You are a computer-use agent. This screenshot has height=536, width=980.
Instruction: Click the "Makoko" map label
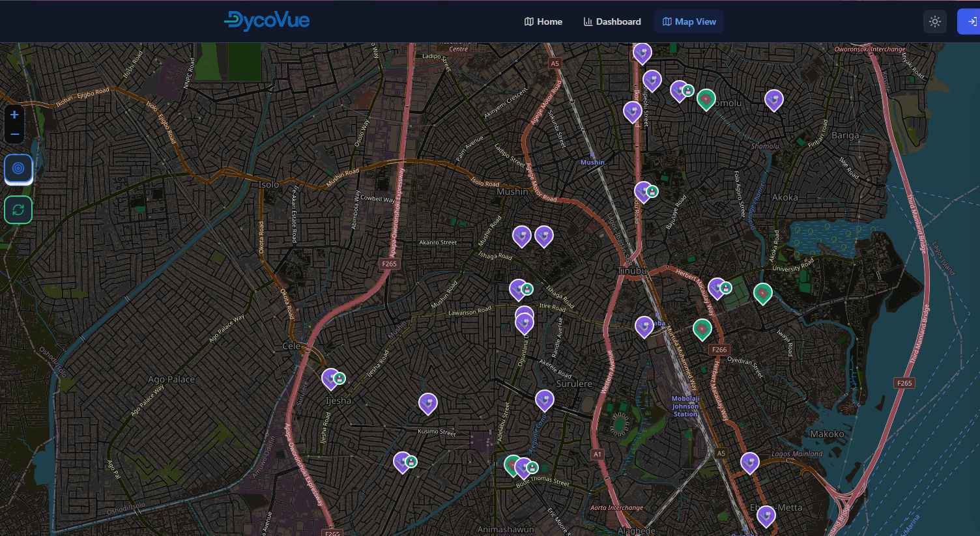coord(827,434)
